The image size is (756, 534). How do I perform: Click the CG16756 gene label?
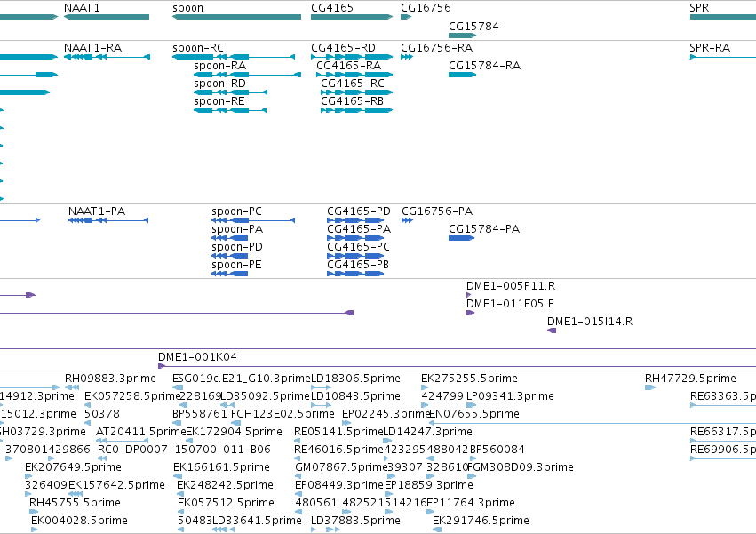pyautogui.click(x=426, y=8)
